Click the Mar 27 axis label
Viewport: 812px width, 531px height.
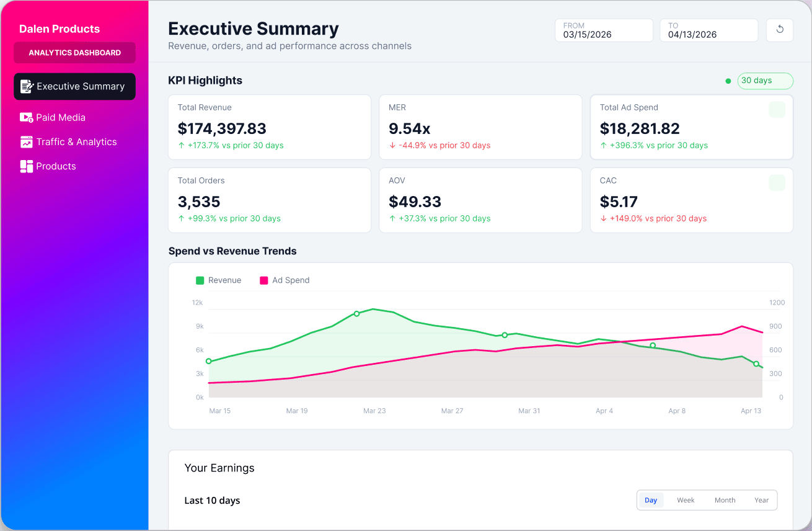(x=452, y=411)
